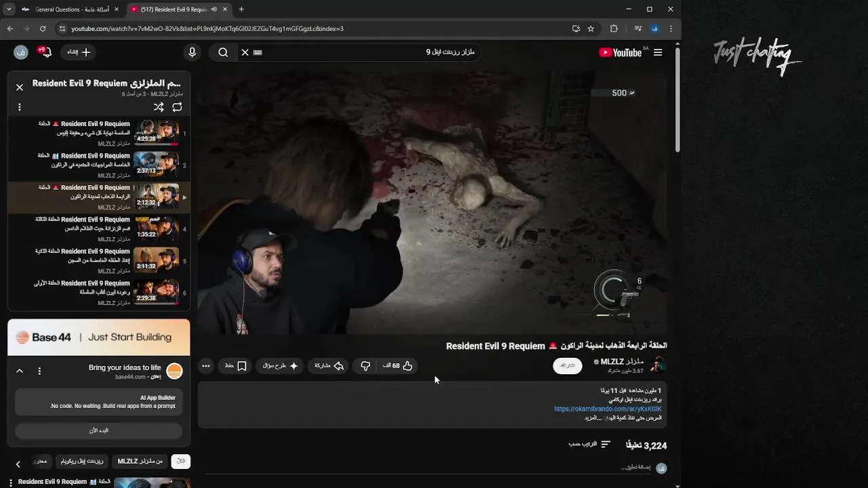
Task: Collapse the Base44 ad with the chevron
Action: (20, 371)
